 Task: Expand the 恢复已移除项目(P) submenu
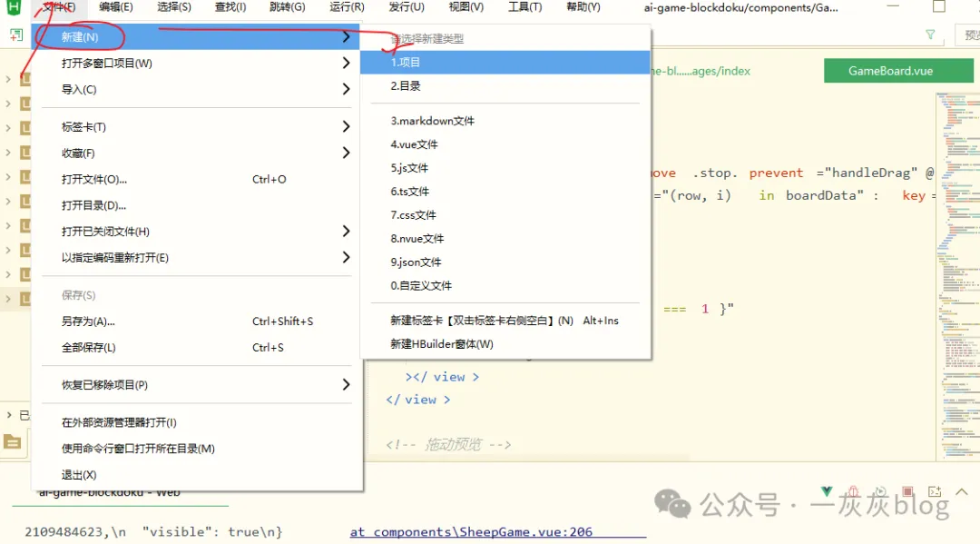point(346,384)
